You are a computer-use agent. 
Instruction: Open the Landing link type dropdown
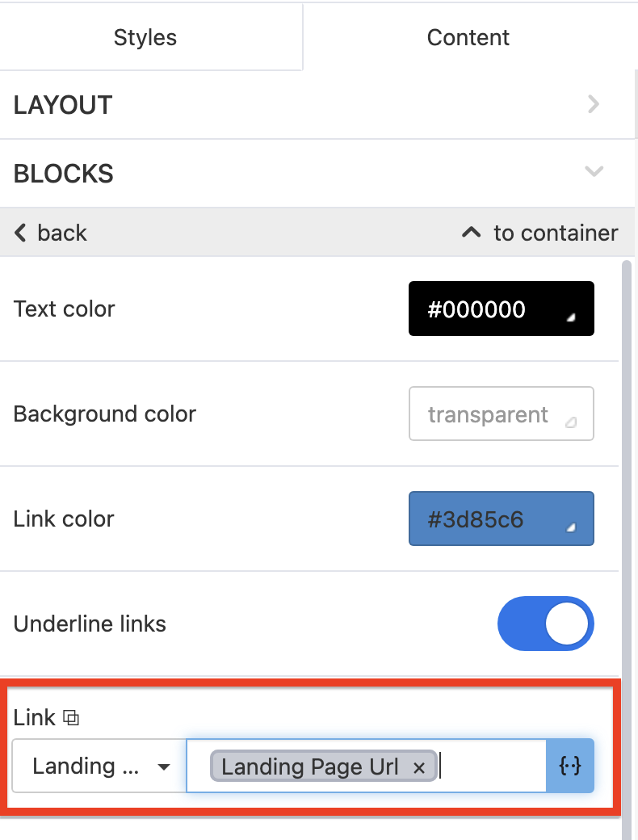100,766
